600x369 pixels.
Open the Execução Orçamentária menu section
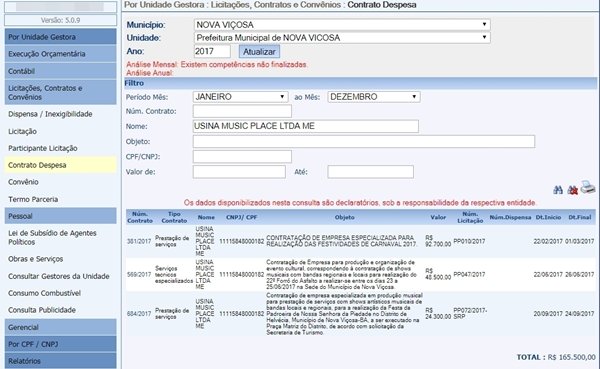(60, 54)
